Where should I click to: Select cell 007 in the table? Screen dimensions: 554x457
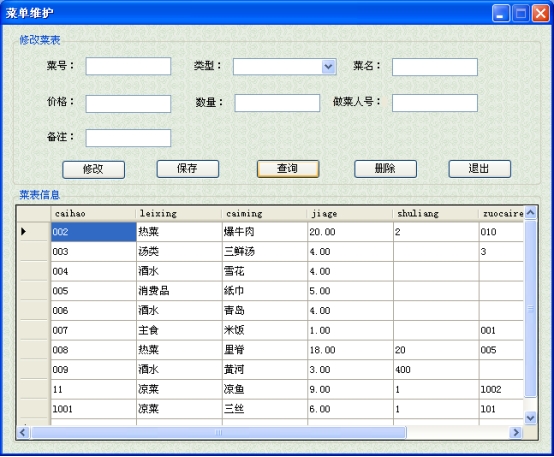[x=94, y=330]
